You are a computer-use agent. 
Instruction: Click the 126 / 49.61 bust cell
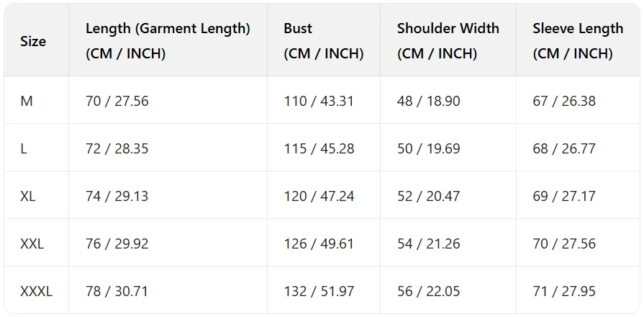(319, 244)
